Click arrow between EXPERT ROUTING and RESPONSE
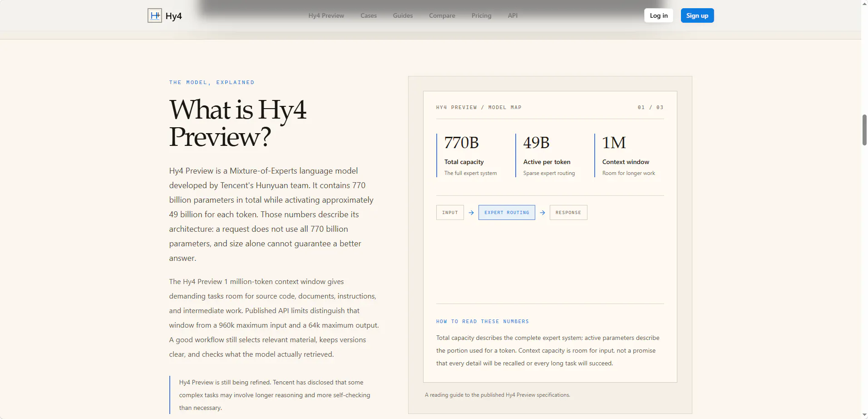Viewport: 868px width, 419px height. click(542, 213)
